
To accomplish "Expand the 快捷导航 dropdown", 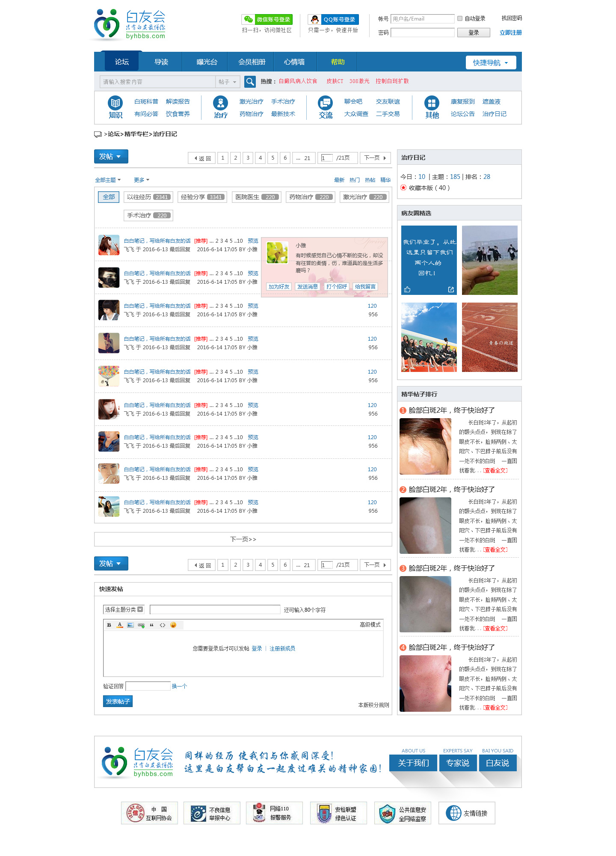I will (491, 62).
